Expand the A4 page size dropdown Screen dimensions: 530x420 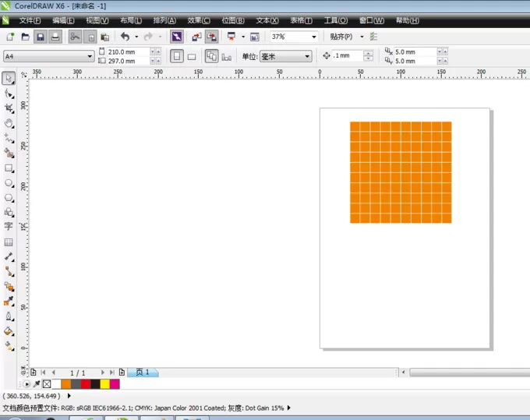point(48,56)
